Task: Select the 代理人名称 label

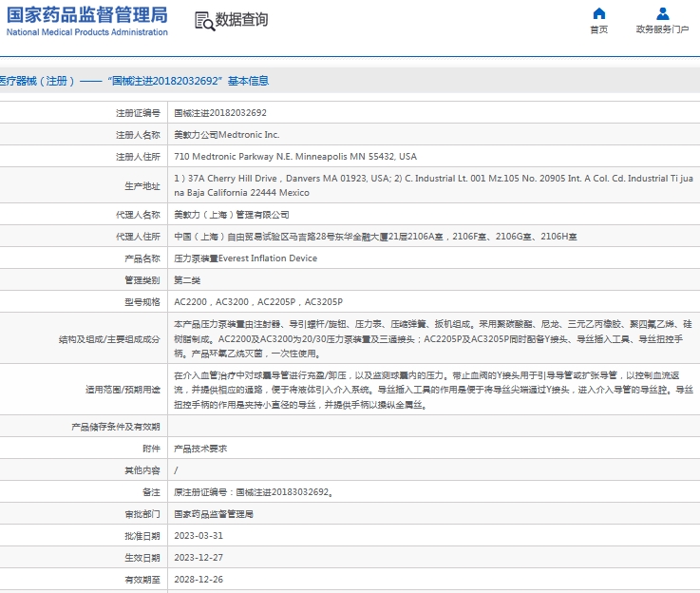Action: click(x=138, y=215)
